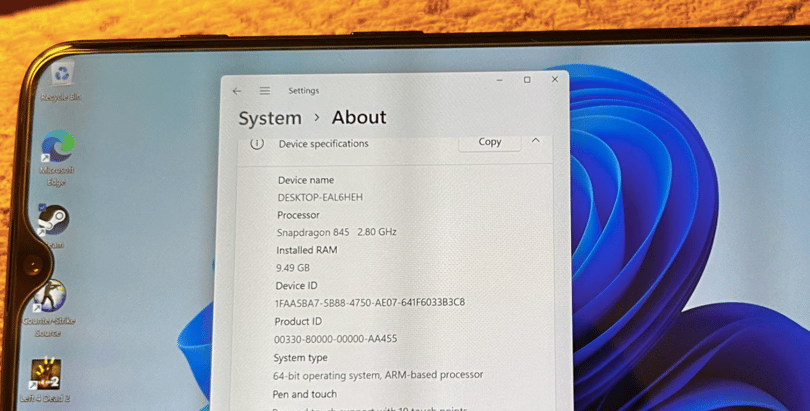Image resolution: width=810 pixels, height=411 pixels.
Task: Click the About breadcrumb heading
Action: click(359, 117)
